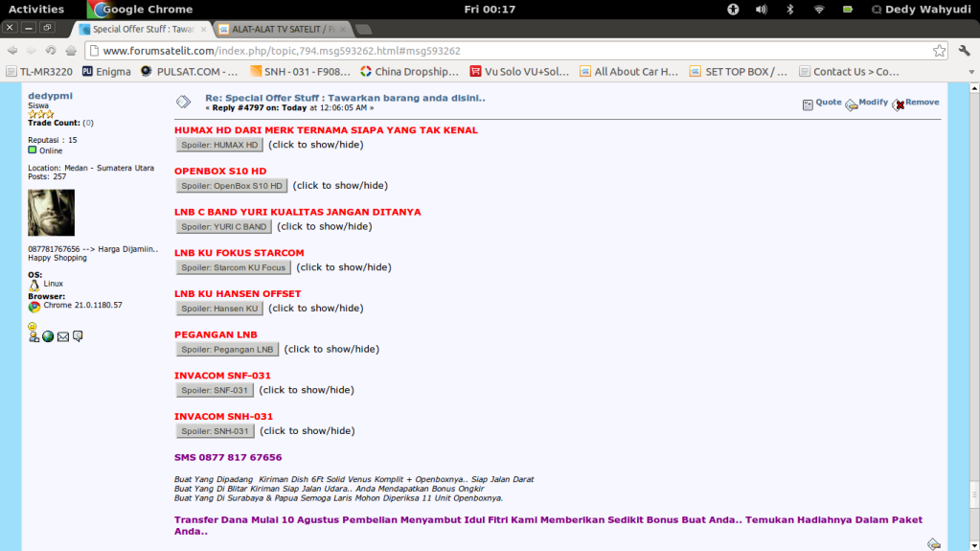
Task: Show the SNF-031 spoiler
Action: click(215, 390)
